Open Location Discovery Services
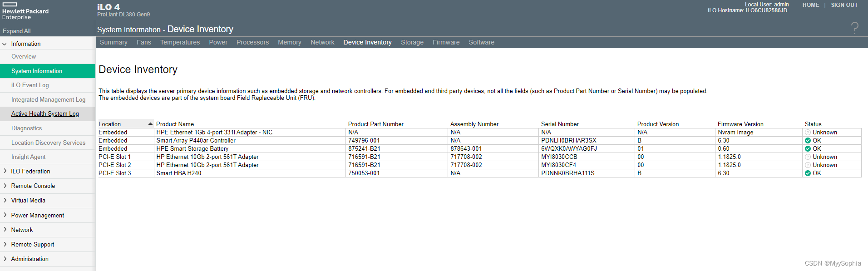The height and width of the screenshot is (271, 868). (48, 143)
